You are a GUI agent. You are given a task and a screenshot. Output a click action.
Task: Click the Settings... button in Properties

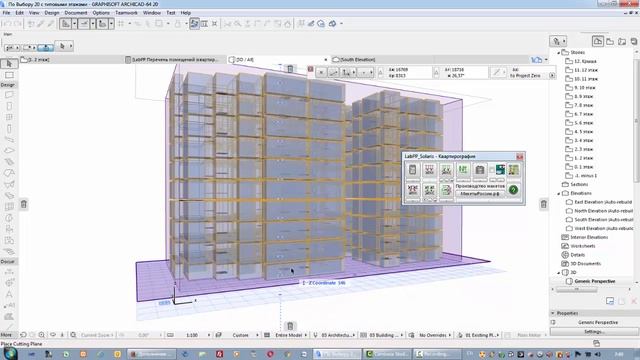click(x=594, y=332)
